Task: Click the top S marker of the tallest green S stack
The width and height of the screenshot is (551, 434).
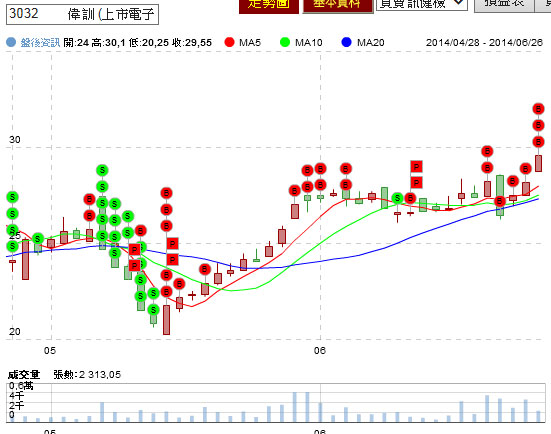Action: coord(102,170)
